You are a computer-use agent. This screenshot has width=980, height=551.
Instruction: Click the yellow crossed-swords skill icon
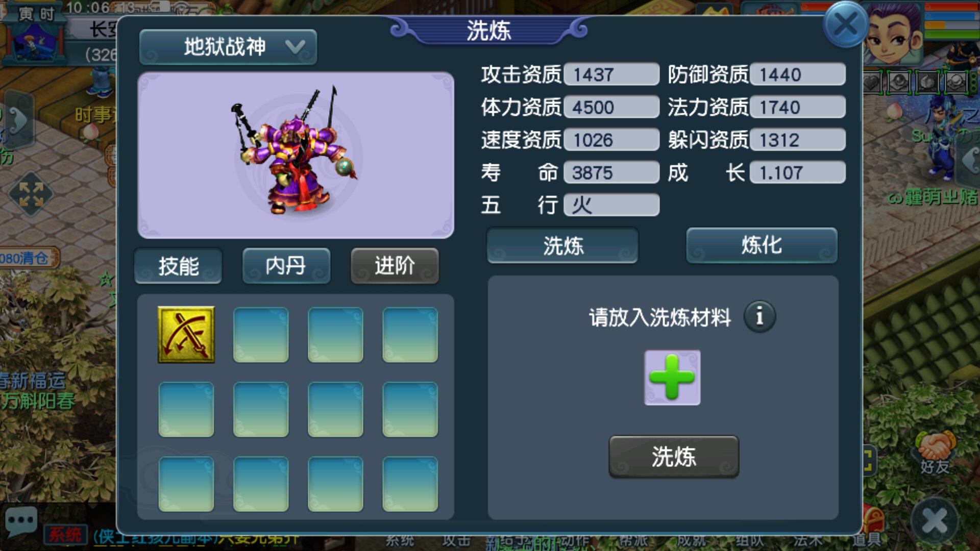click(186, 335)
